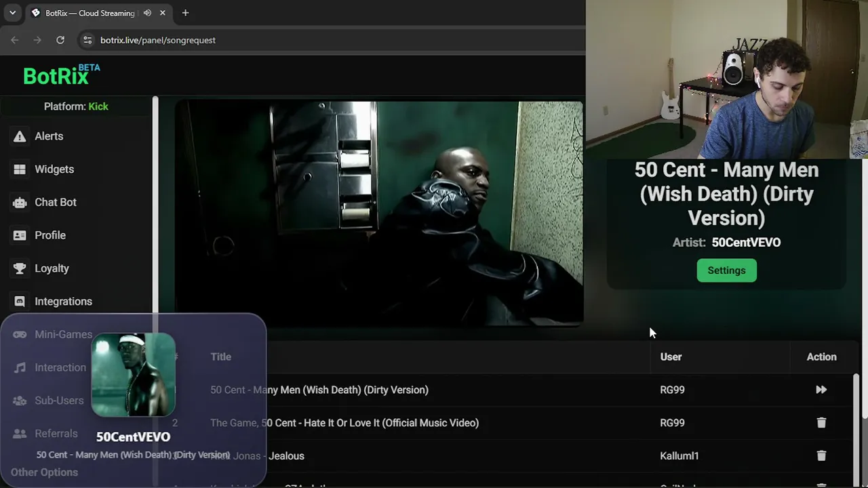Delete The Game Hate It Or Love It request

coord(821,423)
